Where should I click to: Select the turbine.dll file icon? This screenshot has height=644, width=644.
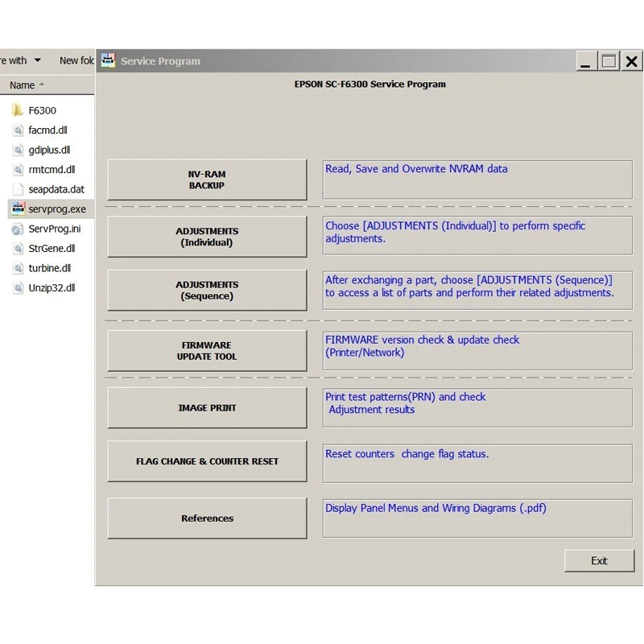point(18,268)
